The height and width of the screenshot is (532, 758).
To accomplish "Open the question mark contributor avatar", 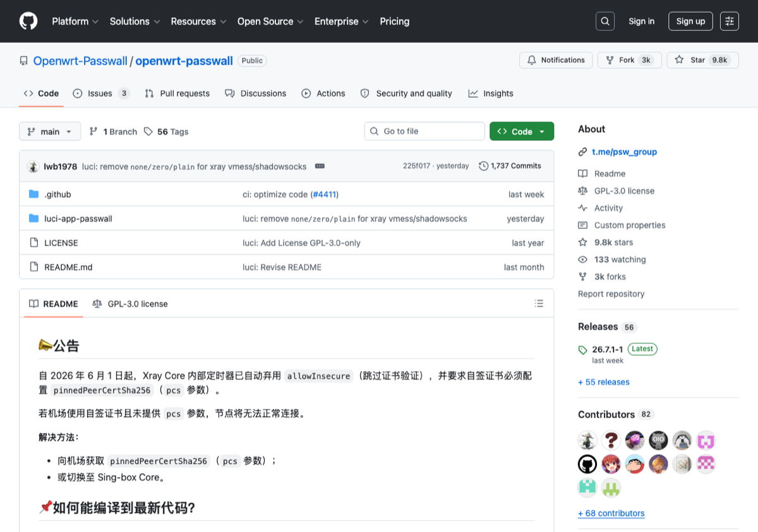I will pos(611,440).
